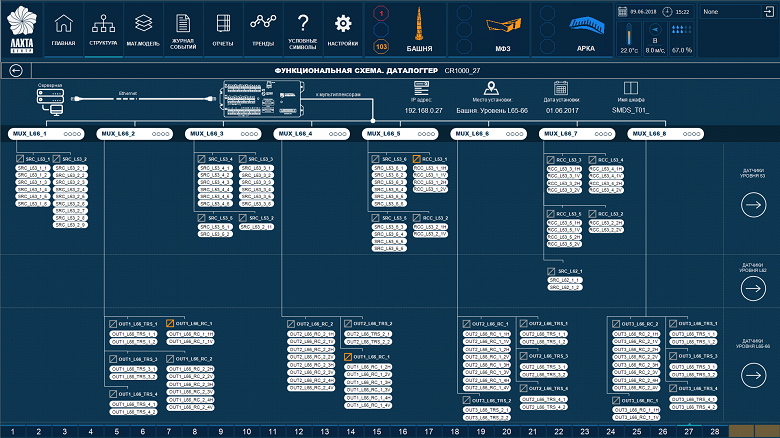Viewport: 780px width, 438px height.
Task: Click the Имя шкафа cabinet icon
Action: [x=631, y=88]
